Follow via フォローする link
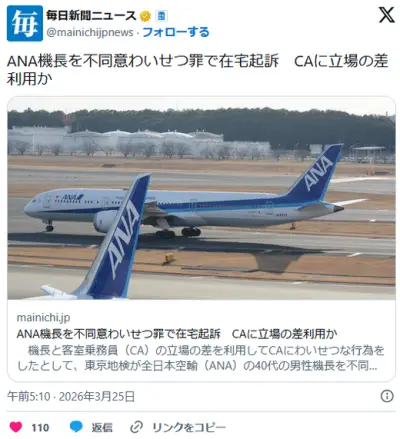 pos(176,32)
